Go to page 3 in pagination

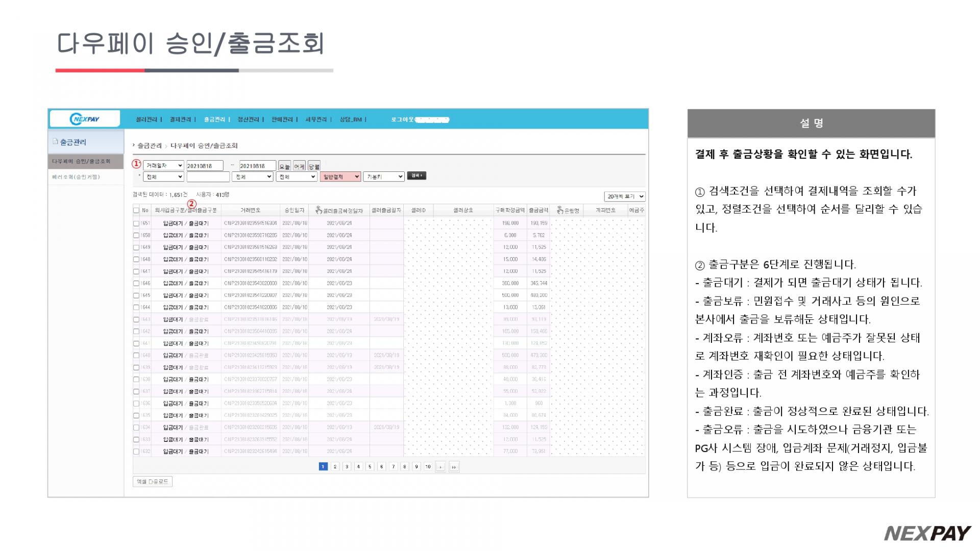[347, 466]
